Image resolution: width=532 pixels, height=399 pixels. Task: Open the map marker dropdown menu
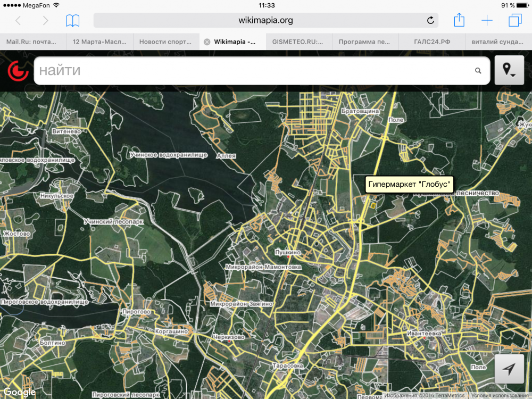click(x=509, y=70)
